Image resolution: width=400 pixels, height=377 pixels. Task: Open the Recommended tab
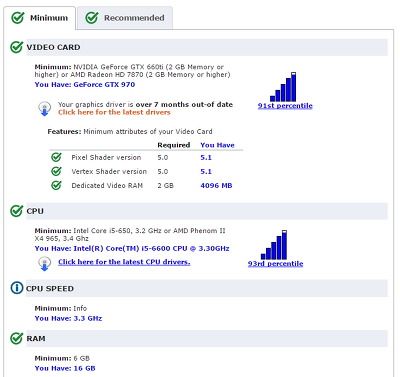pyautogui.click(x=125, y=18)
